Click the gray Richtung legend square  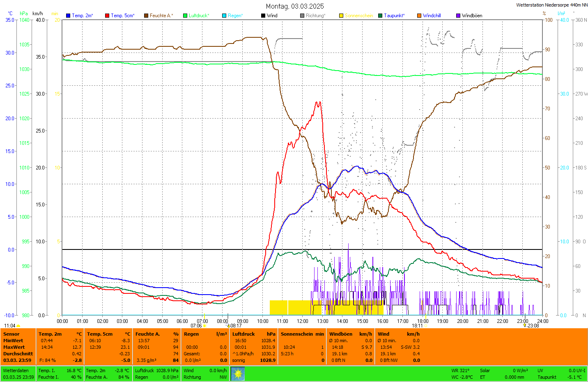coord(302,16)
